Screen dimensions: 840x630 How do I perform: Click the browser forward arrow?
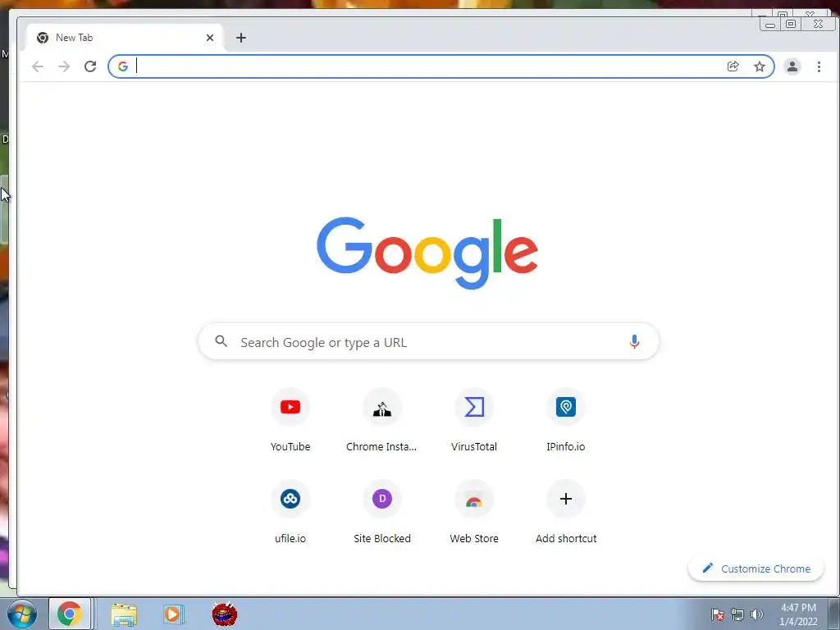[x=64, y=66]
